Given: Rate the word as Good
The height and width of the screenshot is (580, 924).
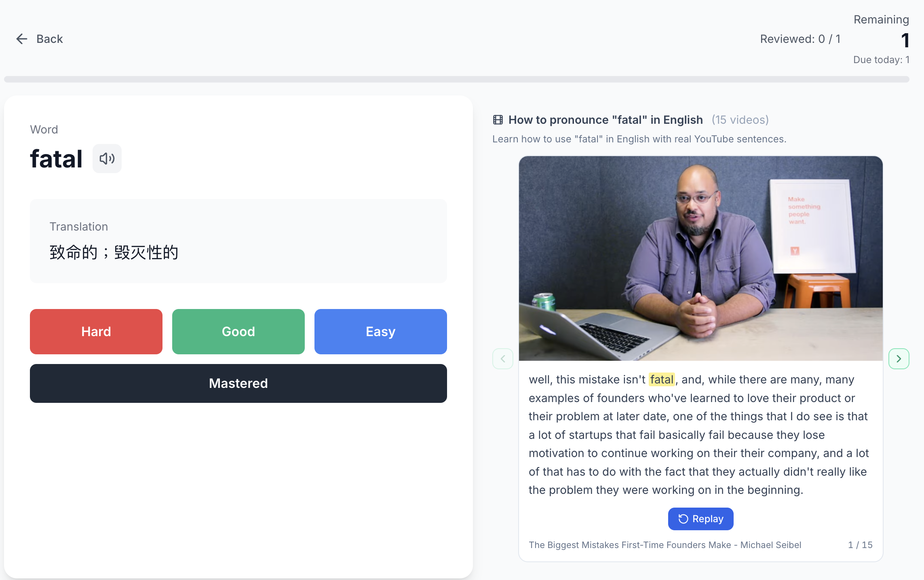Looking at the screenshot, I should pos(238,332).
